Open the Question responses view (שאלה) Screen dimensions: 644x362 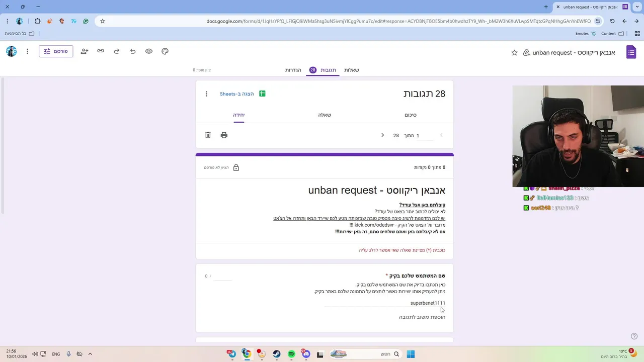(325, 115)
